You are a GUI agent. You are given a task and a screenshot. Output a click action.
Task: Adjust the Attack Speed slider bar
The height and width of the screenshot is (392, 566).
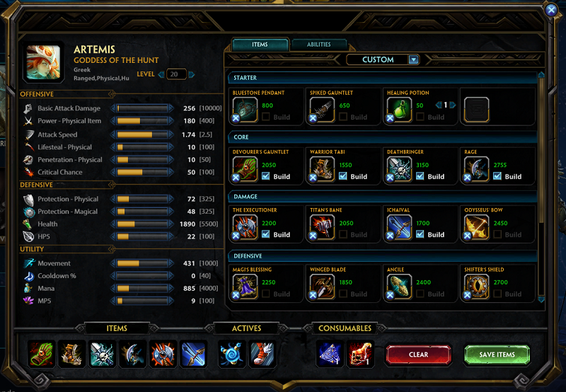pos(143,134)
